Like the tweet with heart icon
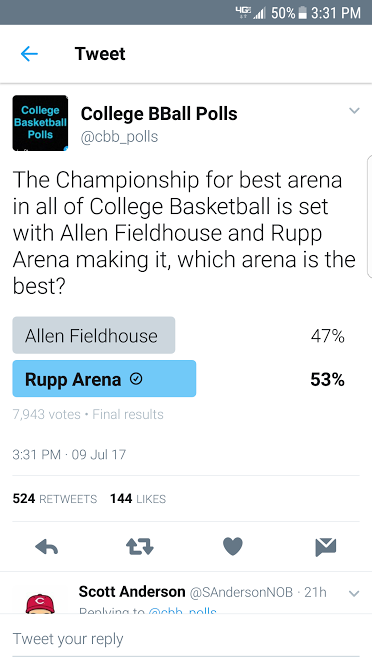 coord(233,546)
